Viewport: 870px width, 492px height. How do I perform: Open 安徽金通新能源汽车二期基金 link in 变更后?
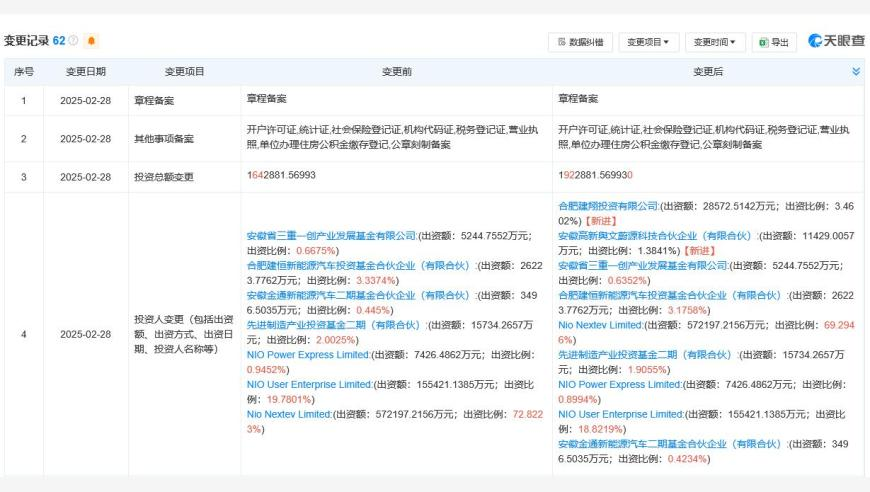672,444
